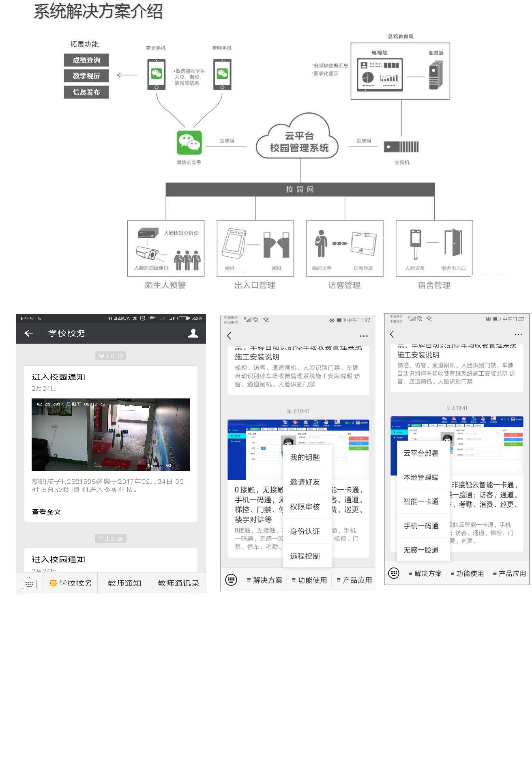Viewport: 532px width, 779px height.
Task: Click the dark 校园网 bar
Action: (x=300, y=189)
